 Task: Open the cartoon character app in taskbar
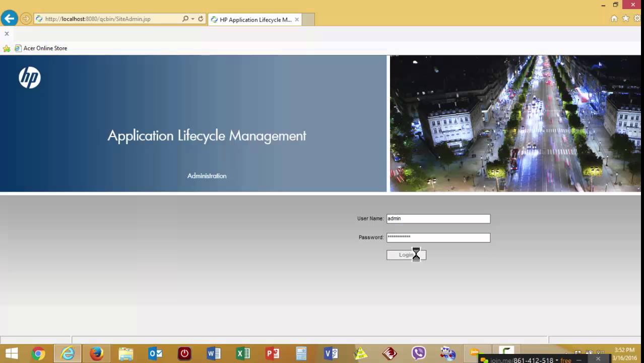447,353
